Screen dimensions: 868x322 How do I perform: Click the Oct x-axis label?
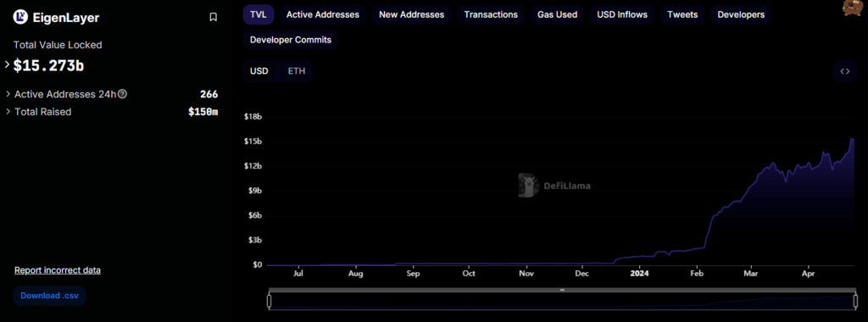469,274
